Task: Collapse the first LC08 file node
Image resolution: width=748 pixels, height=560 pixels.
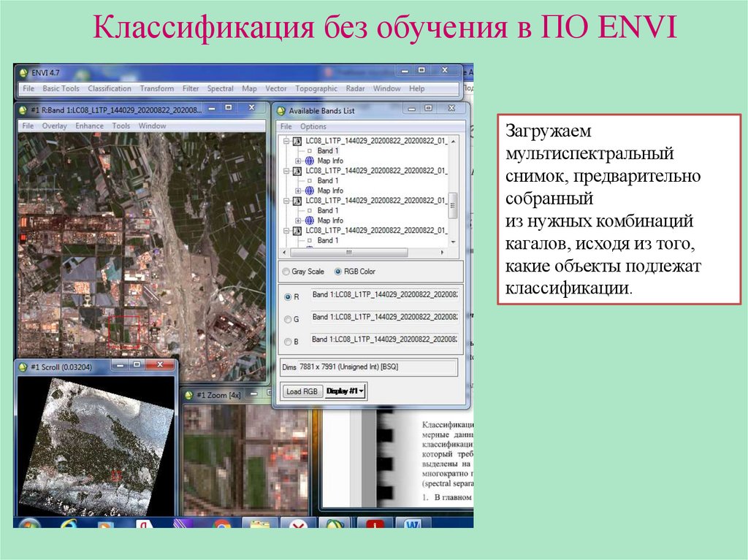Action: [286, 141]
